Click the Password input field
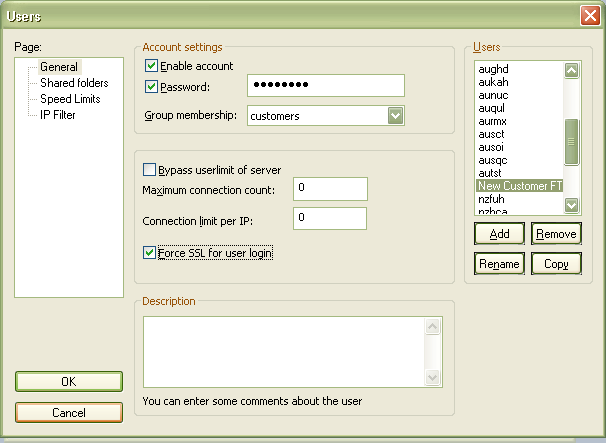Screen dimensions: 606x443 [x=325, y=86]
